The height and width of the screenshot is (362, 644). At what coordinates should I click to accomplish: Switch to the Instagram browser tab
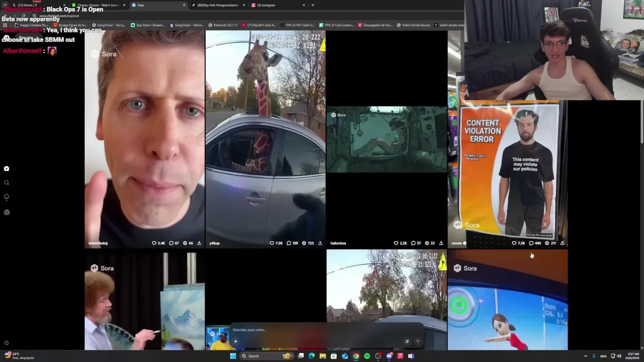point(278,5)
